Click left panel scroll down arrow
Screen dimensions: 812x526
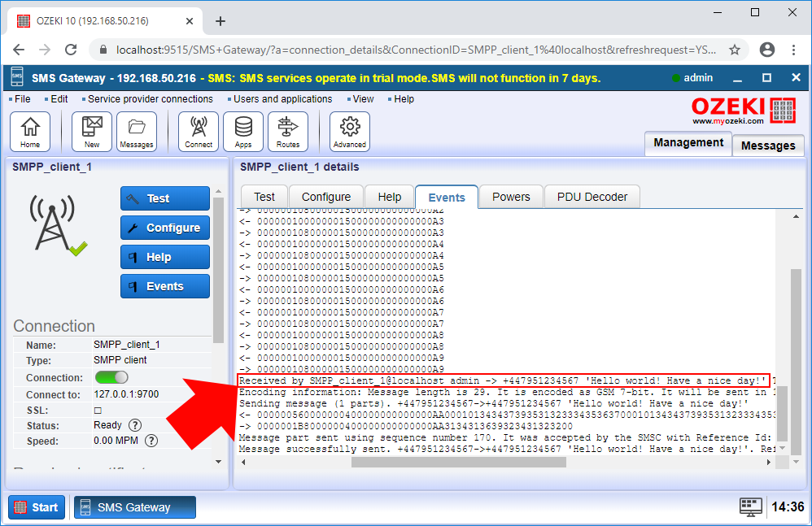point(218,461)
